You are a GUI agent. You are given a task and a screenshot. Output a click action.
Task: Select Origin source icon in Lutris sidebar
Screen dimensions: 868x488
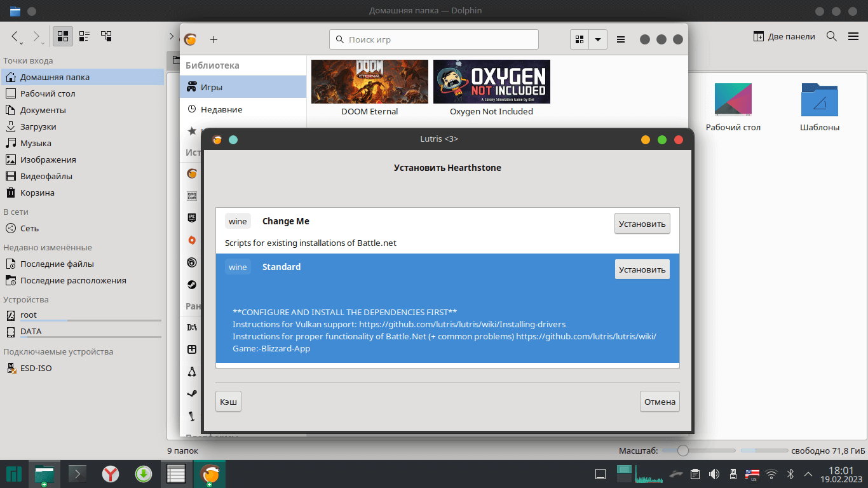point(192,240)
